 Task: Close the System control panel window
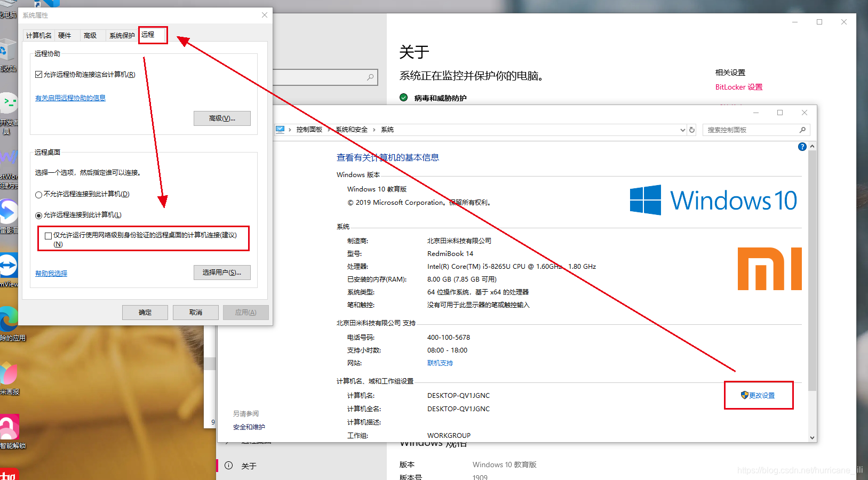tap(805, 113)
